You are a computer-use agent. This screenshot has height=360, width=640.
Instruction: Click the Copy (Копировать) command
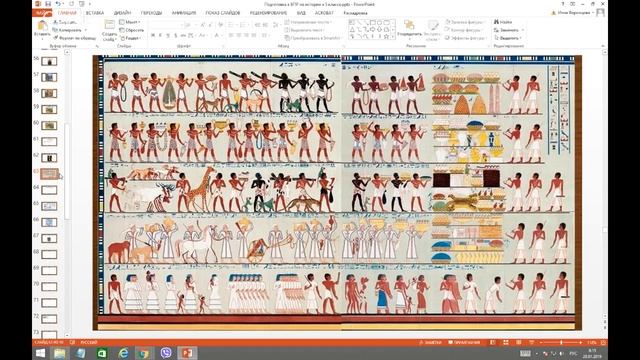coord(67,30)
